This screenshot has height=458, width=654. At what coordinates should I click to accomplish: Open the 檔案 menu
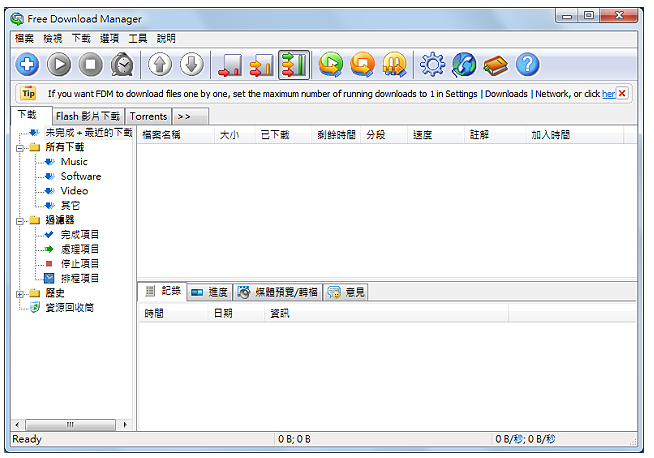[24, 39]
